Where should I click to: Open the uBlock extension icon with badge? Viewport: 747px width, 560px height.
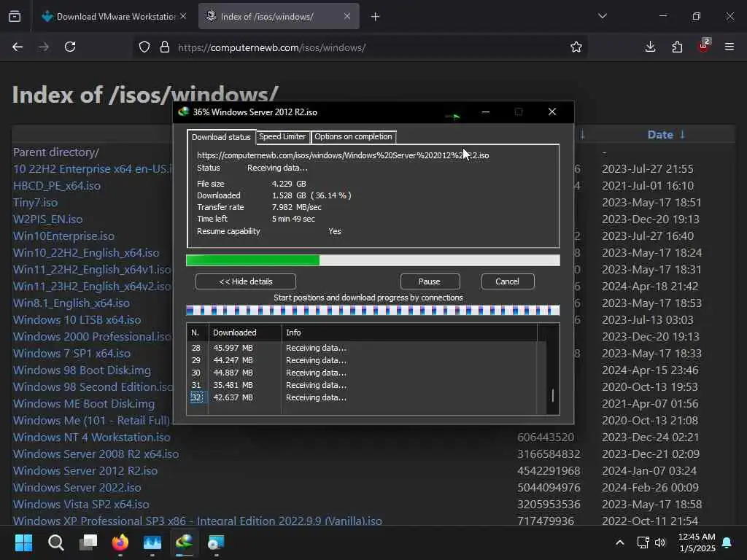click(x=704, y=46)
